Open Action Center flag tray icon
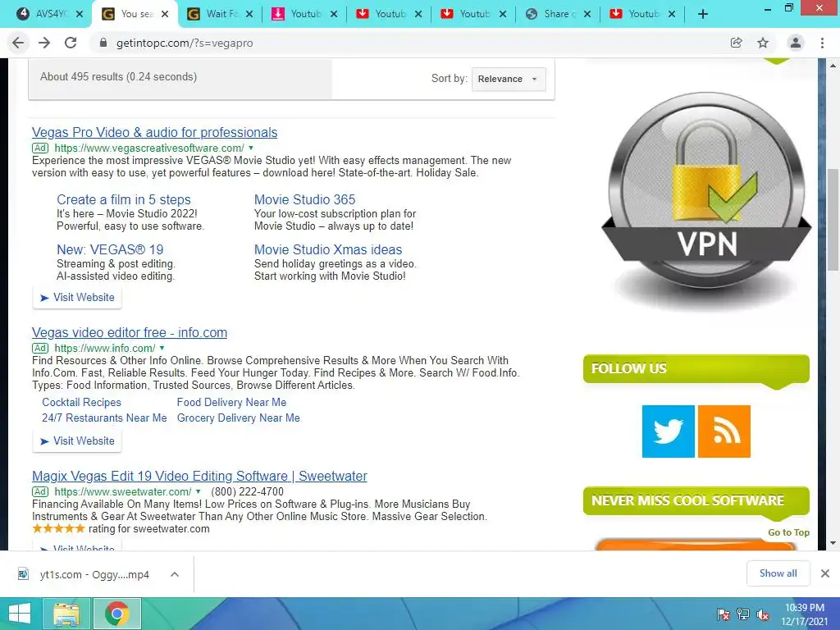The width and height of the screenshot is (840, 630). 724,614
